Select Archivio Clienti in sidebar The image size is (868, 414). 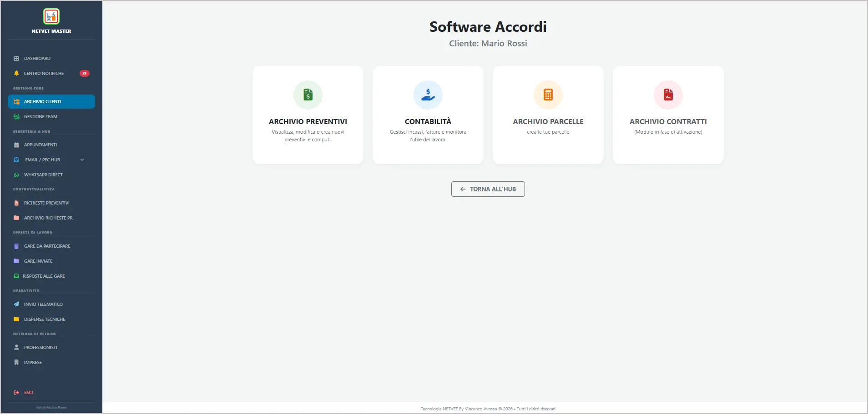(51, 102)
